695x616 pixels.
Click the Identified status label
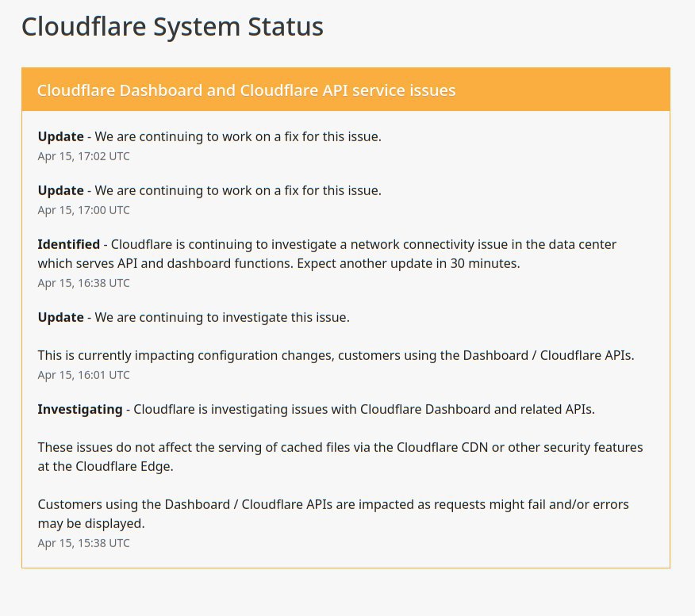click(x=69, y=244)
